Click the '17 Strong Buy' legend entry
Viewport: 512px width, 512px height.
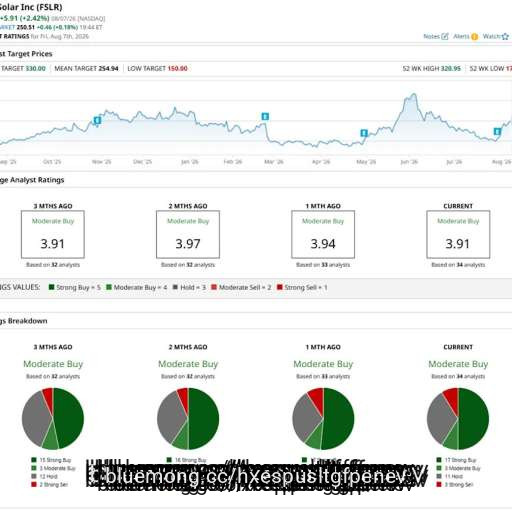[x=456, y=460]
